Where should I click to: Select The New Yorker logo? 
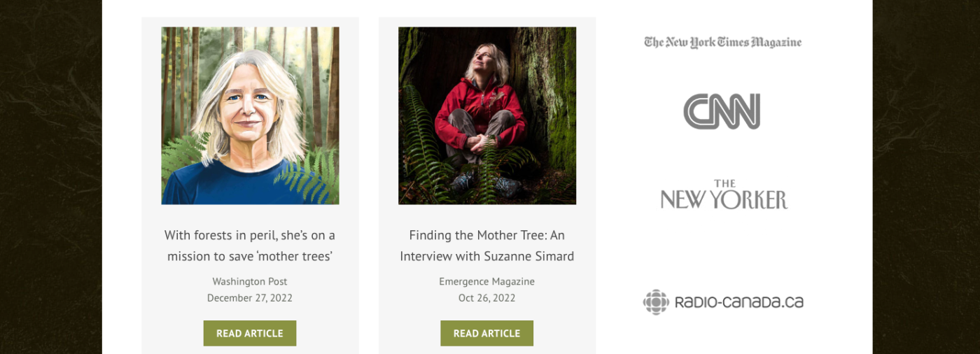724,194
